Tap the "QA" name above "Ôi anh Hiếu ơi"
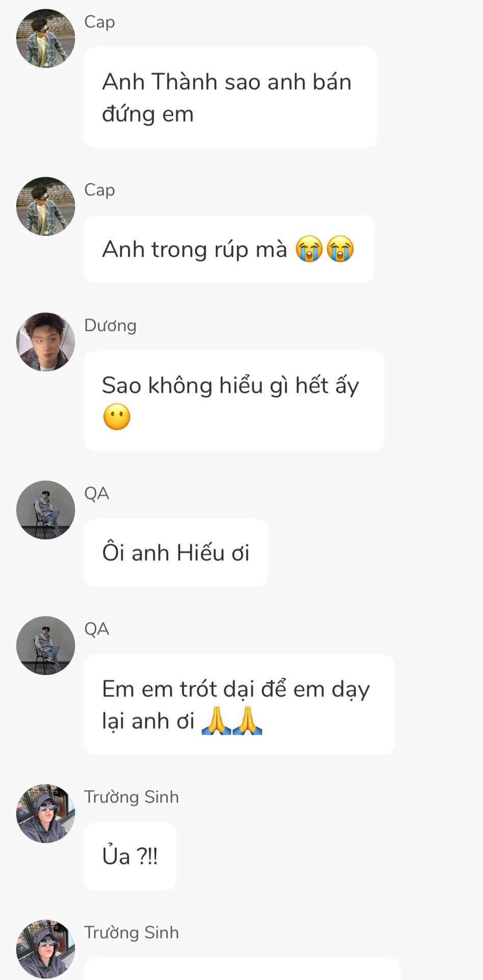This screenshot has height=980, width=483. (96, 494)
